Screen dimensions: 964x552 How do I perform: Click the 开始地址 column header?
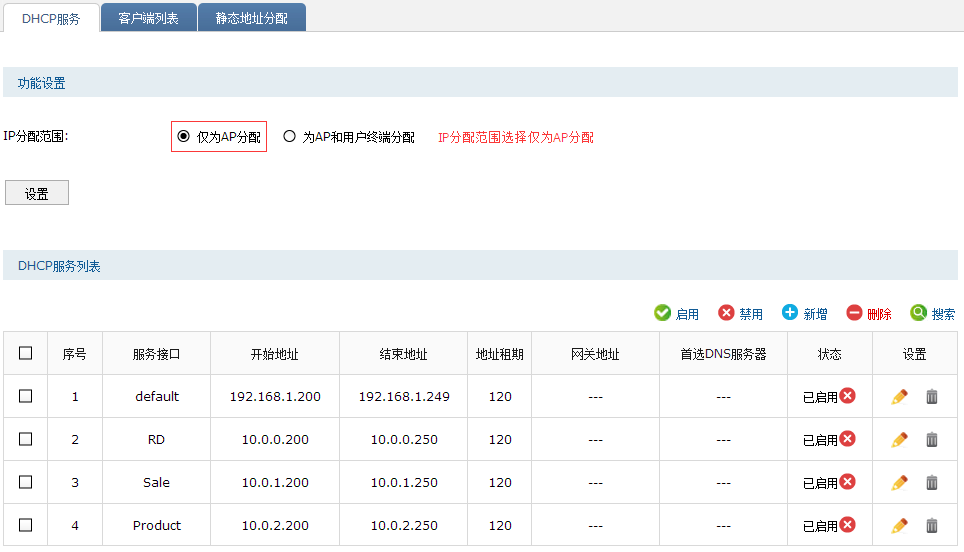pos(274,354)
